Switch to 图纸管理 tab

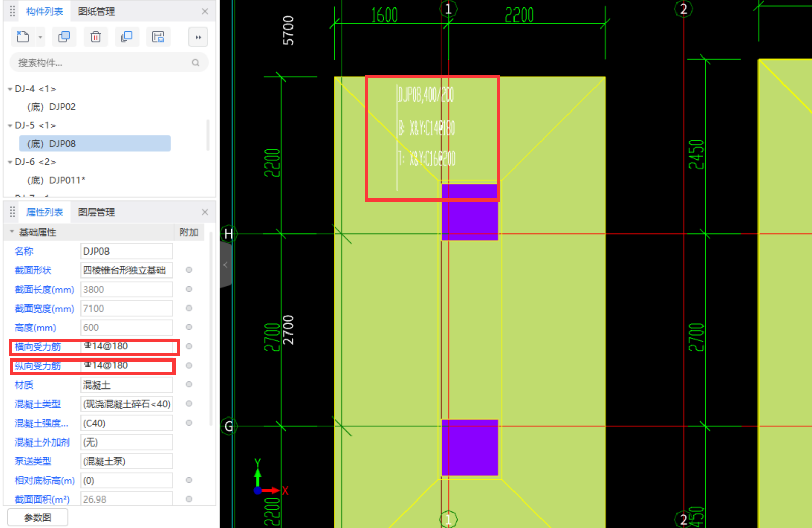[97, 11]
